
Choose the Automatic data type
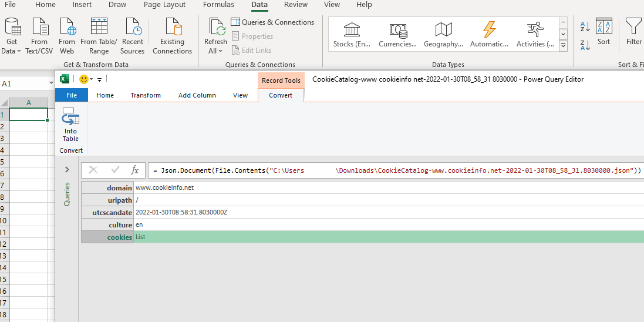(x=489, y=35)
